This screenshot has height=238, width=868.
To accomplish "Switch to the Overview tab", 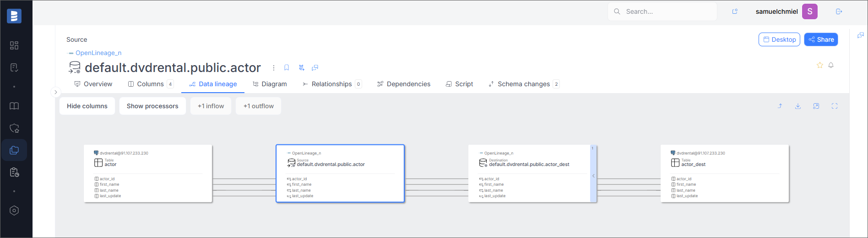I will tap(93, 84).
